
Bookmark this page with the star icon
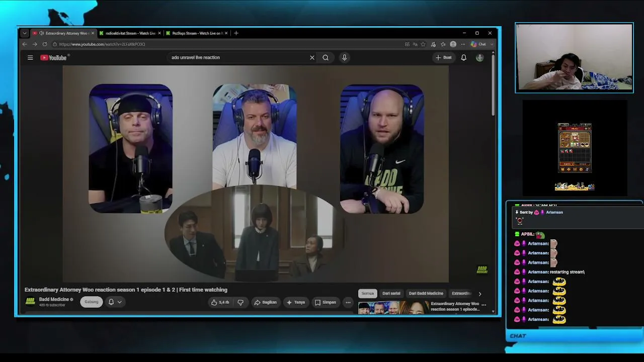[423, 44]
